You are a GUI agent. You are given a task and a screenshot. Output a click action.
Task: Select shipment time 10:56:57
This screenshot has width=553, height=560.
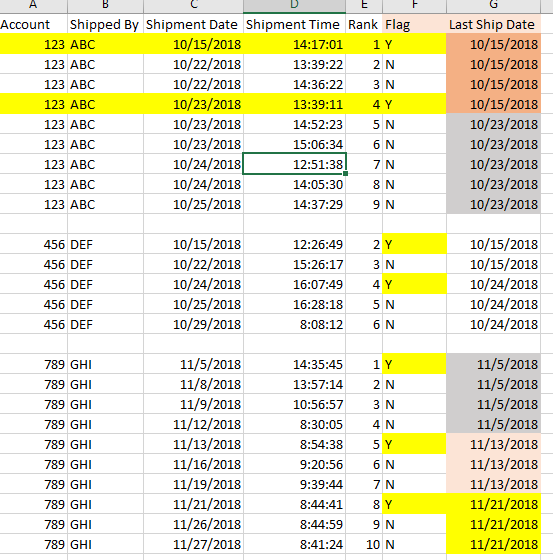tap(294, 404)
